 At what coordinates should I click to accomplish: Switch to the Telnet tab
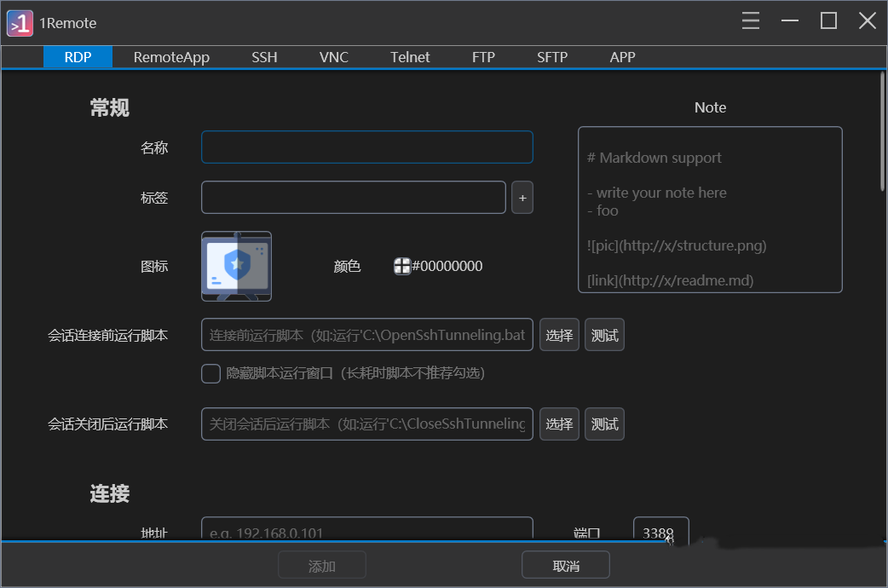[x=409, y=57]
